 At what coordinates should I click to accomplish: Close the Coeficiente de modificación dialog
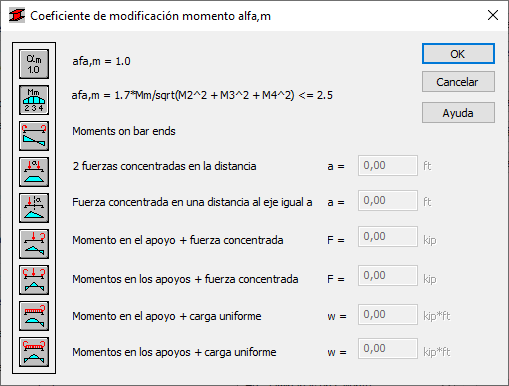tap(493, 15)
